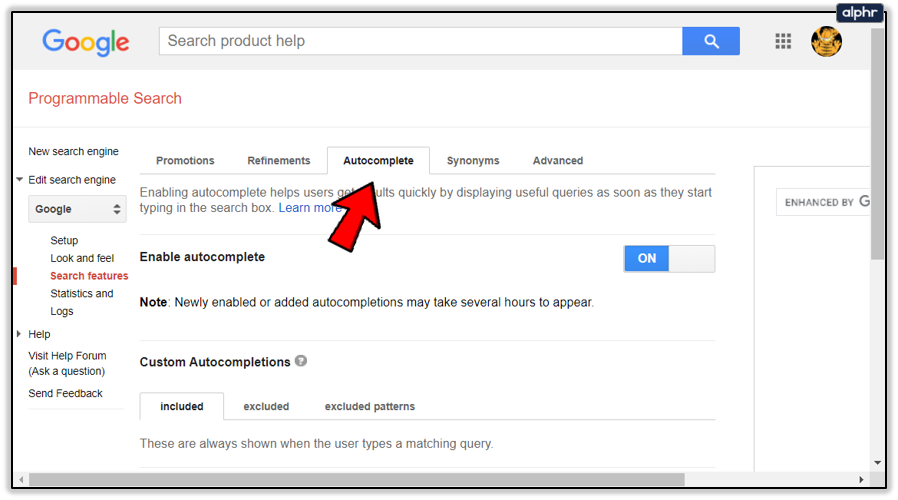The width and height of the screenshot is (898, 500).
Task: Click the Learn more link
Action: tap(310, 208)
